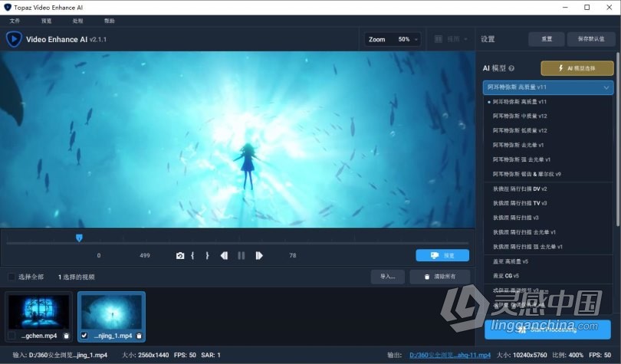Select 阿耳特弥斯 锯齿 & 摩尔纹 v9 model

tap(548, 174)
